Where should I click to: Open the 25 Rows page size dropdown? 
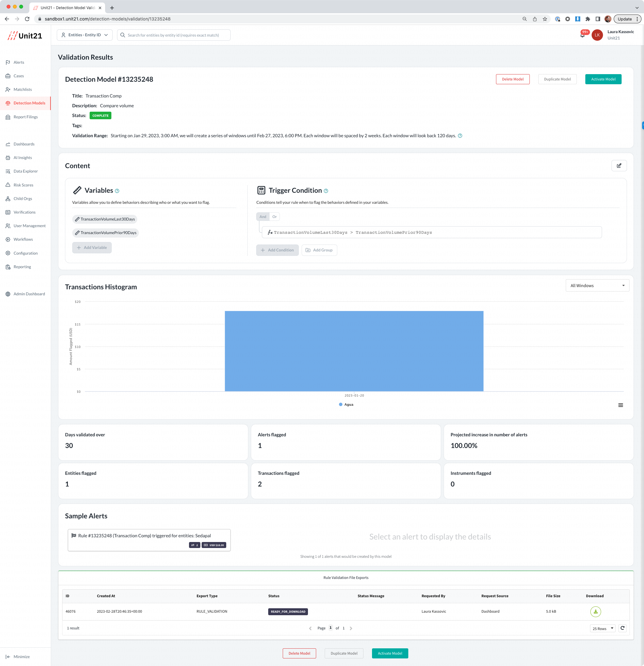pyautogui.click(x=603, y=628)
